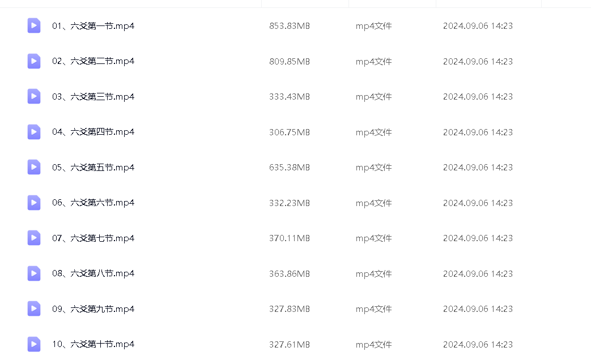Select file name 07、六爻第七节.mp4
591x364 pixels.
pos(93,238)
